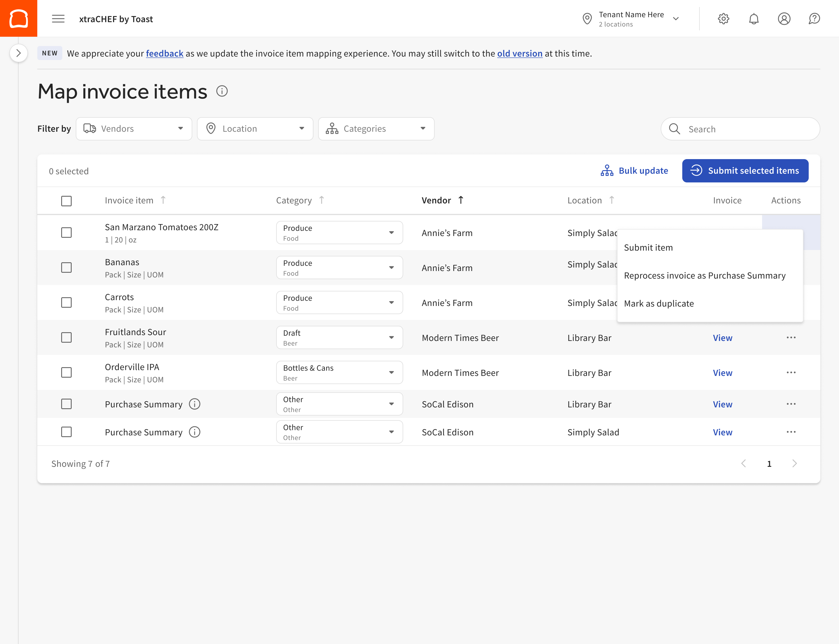The height and width of the screenshot is (644, 839).
Task: Choose Mark as duplicate from the menu
Action: pos(659,303)
